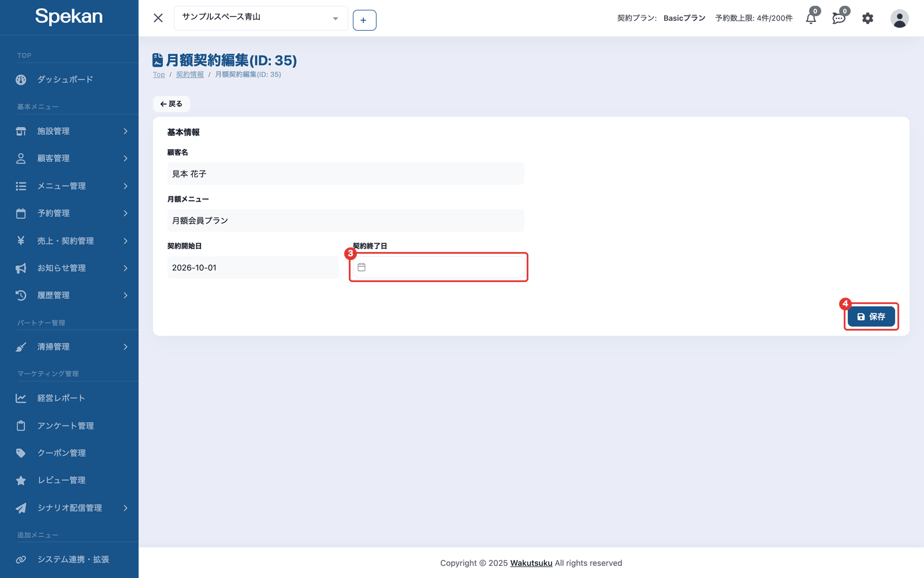Open the settings gear icon

pos(867,18)
